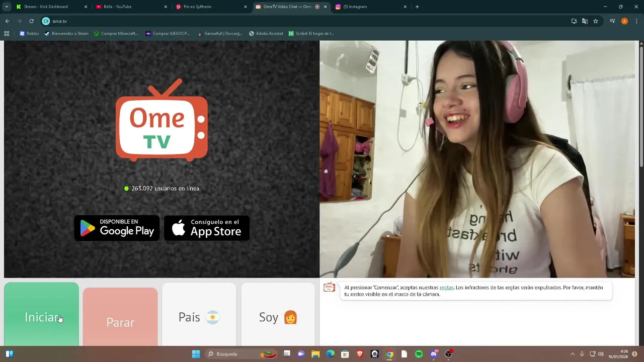Viewport: 644px width, 362px height.
Task: Click the cast/install icon in address bar
Action: [574, 21]
